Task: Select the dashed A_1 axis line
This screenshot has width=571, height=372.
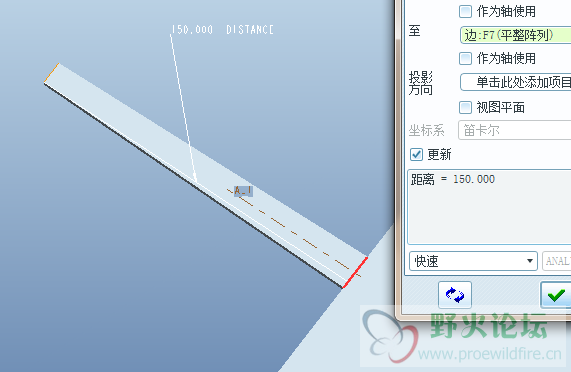Action: pyautogui.click(x=294, y=233)
